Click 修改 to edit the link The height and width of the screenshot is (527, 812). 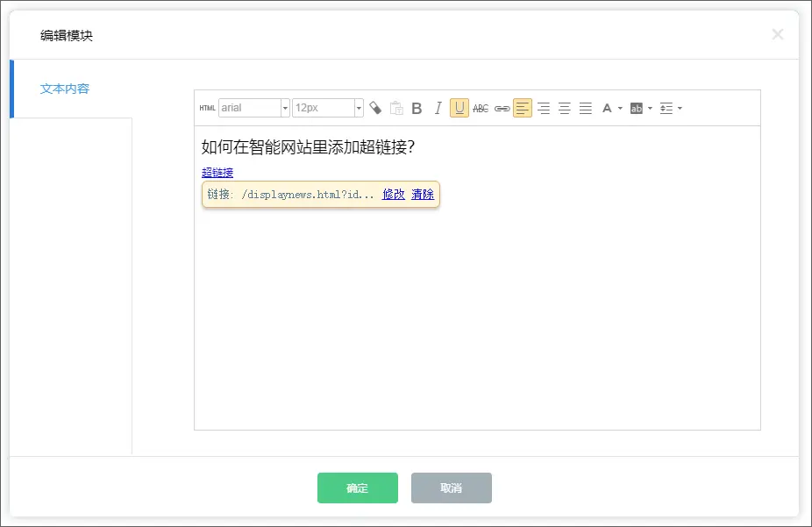[x=394, y=195]
